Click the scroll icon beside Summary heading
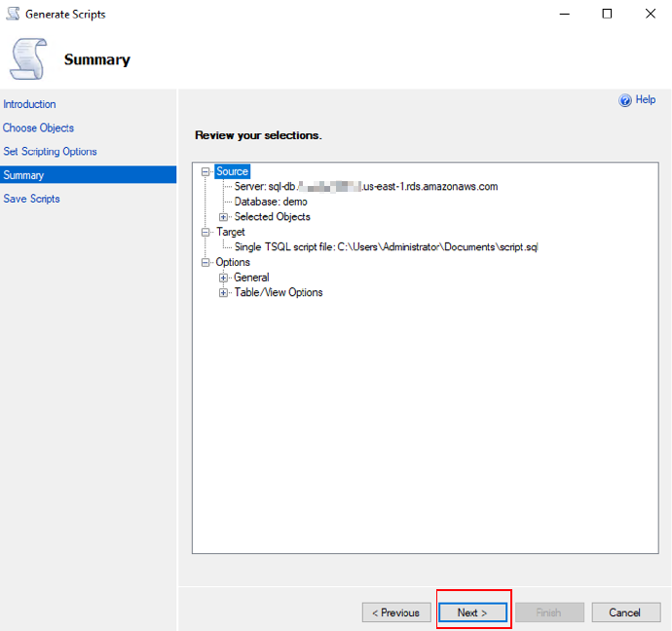Screen dimensions: 672x631 pos(29,59)
